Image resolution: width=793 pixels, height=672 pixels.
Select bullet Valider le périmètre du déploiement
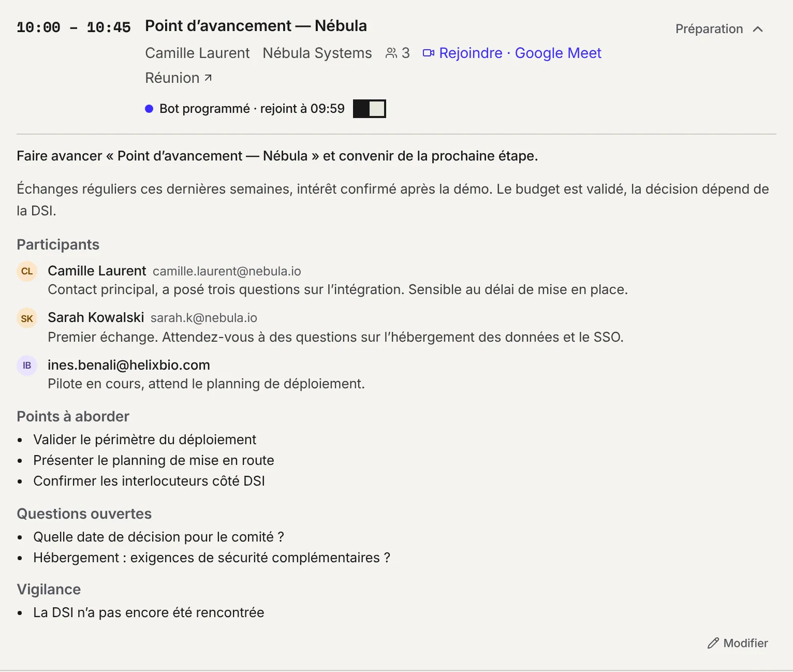tap(144, 440)
